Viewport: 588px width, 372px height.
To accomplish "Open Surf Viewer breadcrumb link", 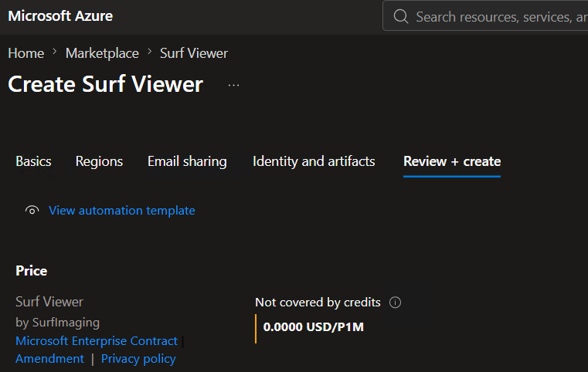I will tap(194, 53).
